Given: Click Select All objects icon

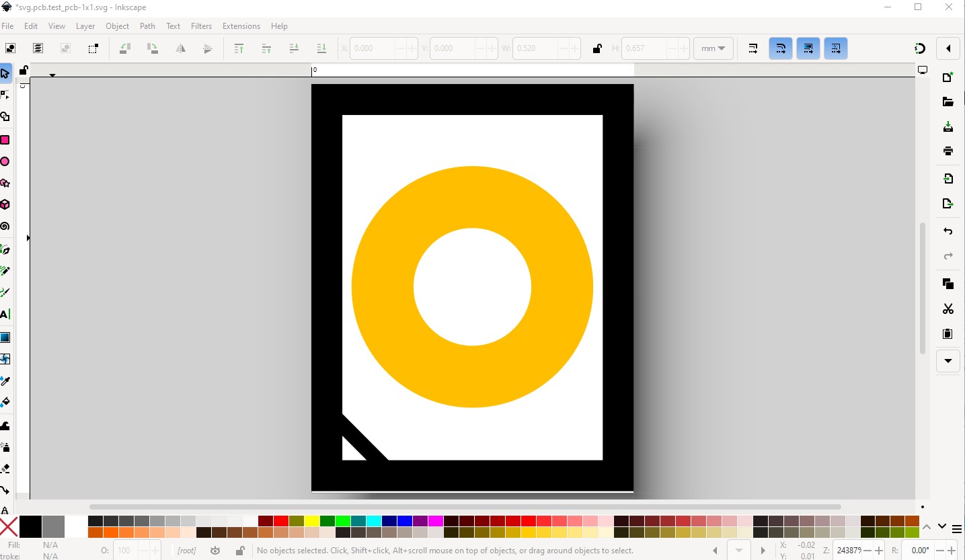Looking at the screenshot, I should [x=11, y=48].
